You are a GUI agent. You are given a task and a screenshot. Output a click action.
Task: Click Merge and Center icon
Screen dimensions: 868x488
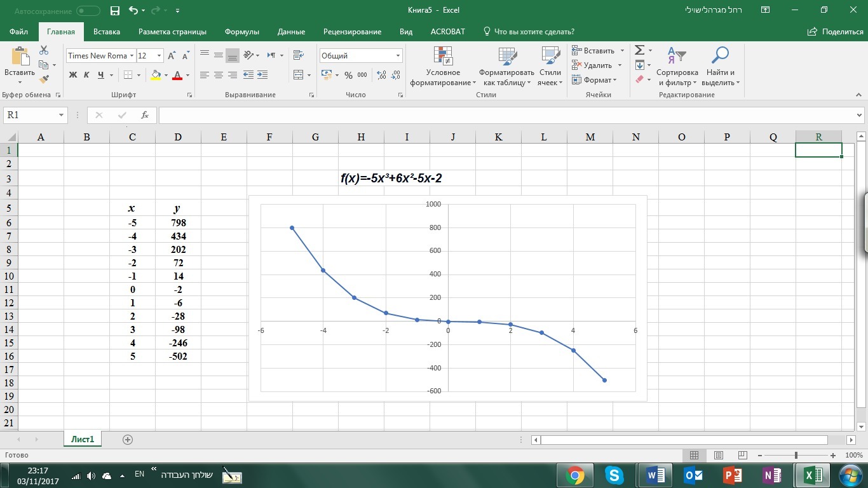(x=298, y=75)
